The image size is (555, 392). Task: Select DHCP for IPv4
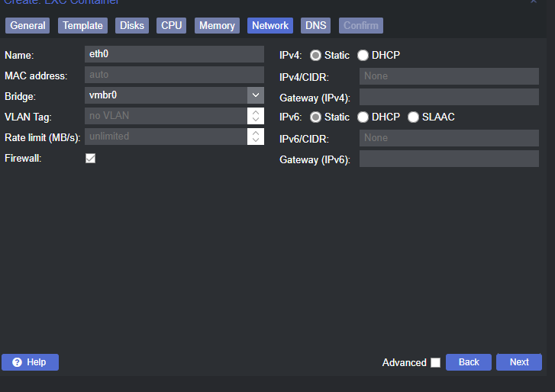pos(363,55)
